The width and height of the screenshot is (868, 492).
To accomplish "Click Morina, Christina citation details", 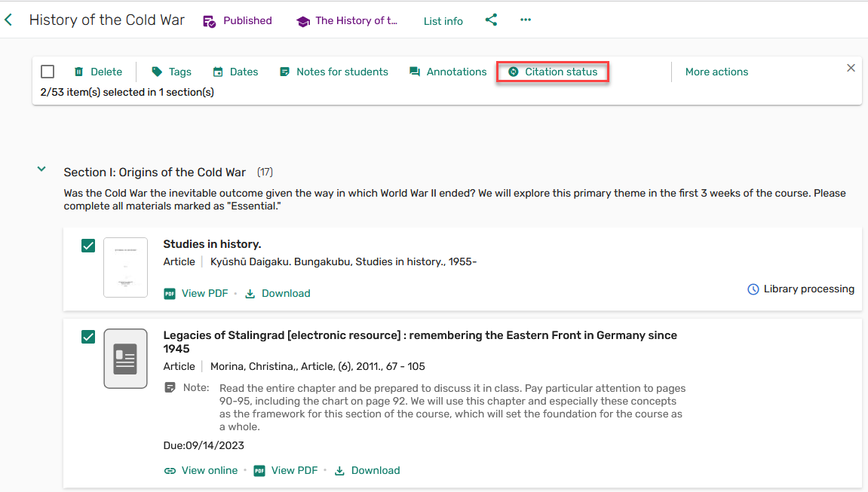I will tap(317, 366).
